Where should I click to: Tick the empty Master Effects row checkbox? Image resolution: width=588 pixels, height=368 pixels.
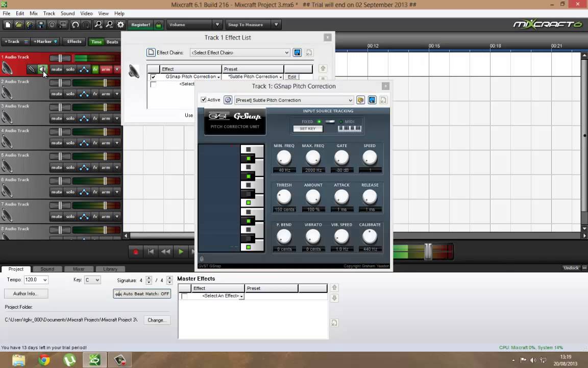184,296
